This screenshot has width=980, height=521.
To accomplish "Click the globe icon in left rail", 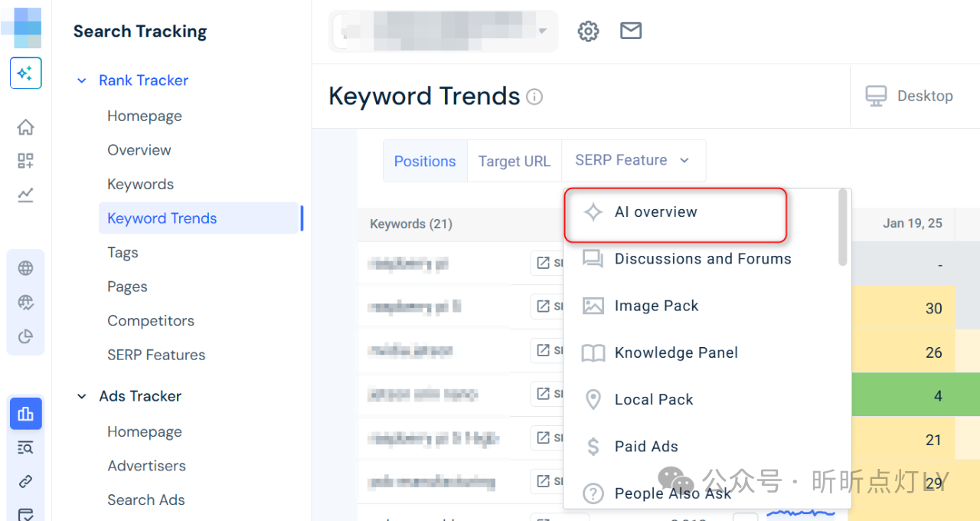I will click(25, 268).
